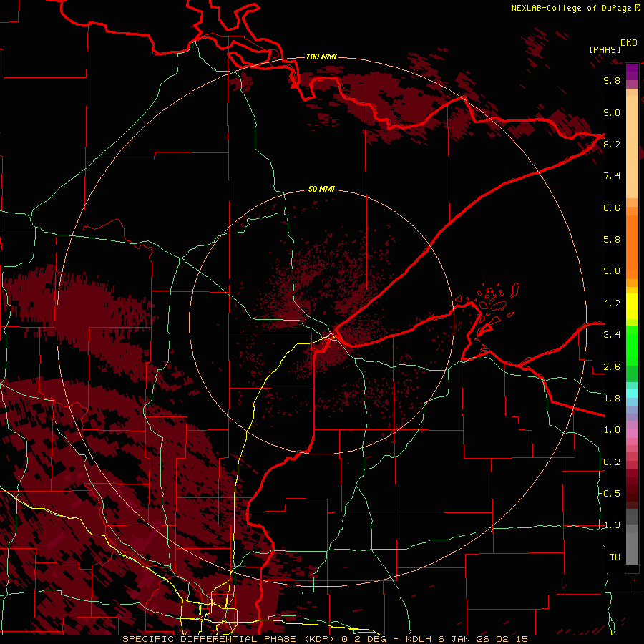Click the Specific Differential Phase KDLH caption

click(326, 639)
